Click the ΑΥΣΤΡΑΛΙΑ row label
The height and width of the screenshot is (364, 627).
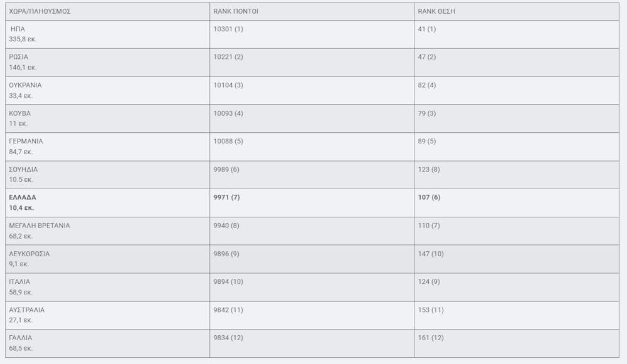pos(27,310)
